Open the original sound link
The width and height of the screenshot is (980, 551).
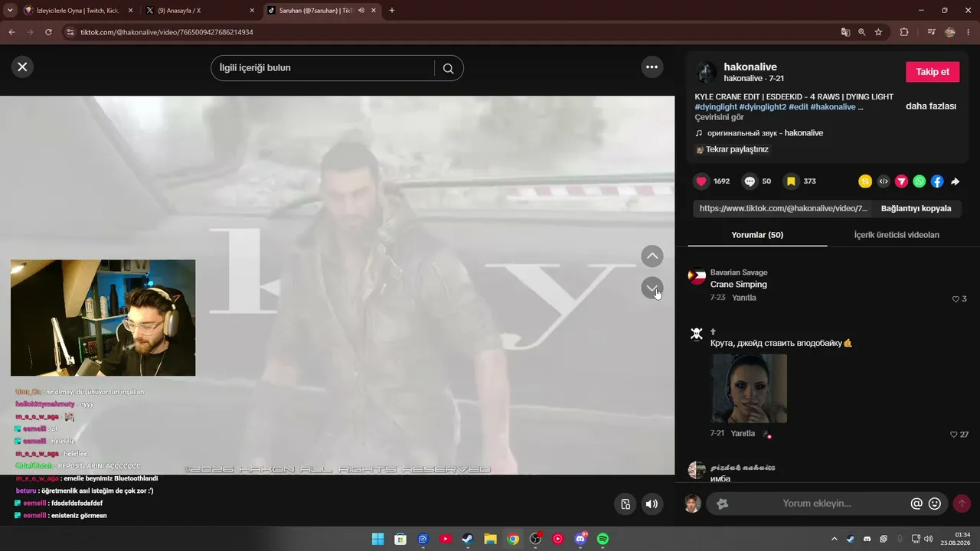coord(765,133)
